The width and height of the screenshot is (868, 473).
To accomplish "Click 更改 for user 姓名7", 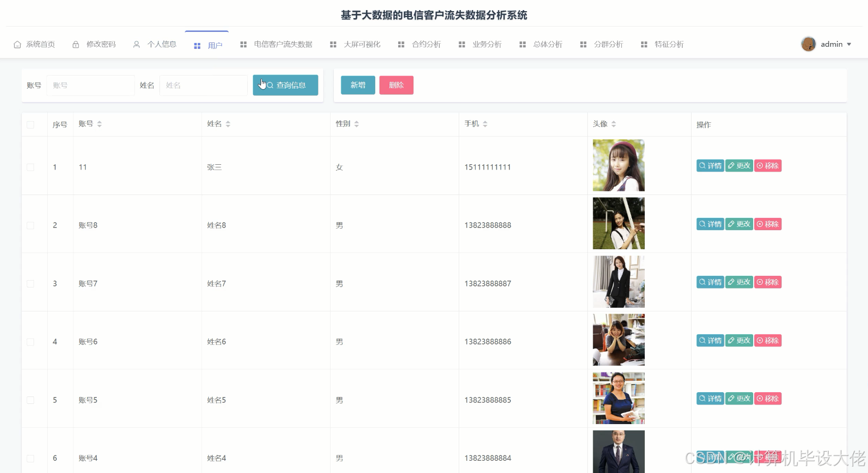I will [739, 282].
